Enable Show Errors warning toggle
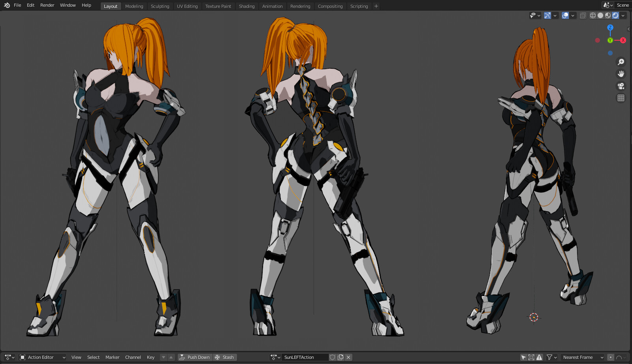Image resolution: width=632 pixels, height=364 pixels. click(x=540, y=357)
